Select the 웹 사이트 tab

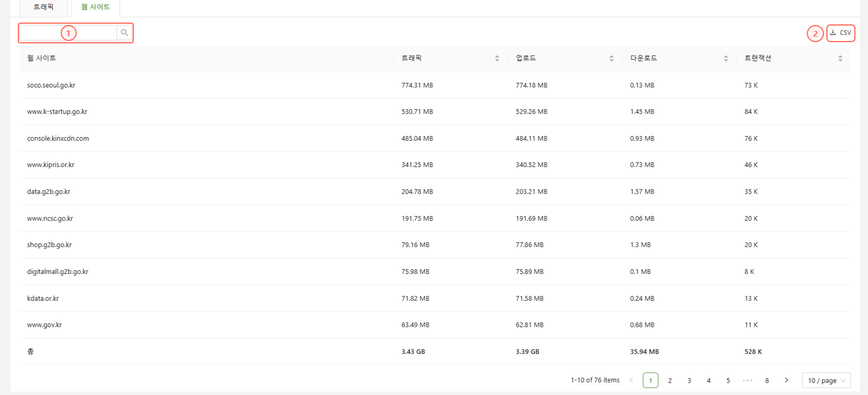[x=95, y=7]
